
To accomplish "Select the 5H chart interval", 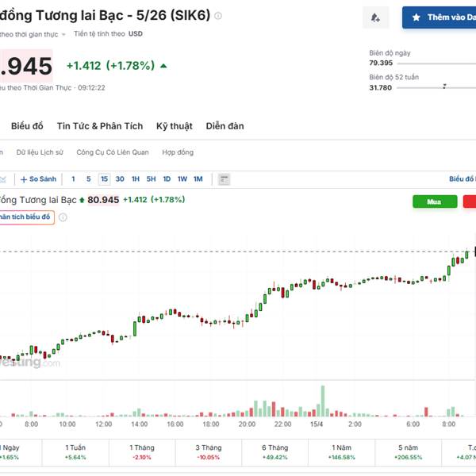I will pos(151,179).
